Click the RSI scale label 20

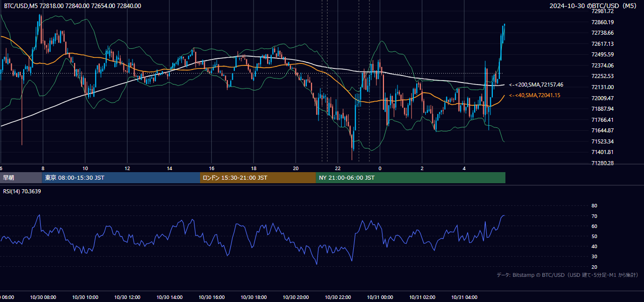click(594, 267)
